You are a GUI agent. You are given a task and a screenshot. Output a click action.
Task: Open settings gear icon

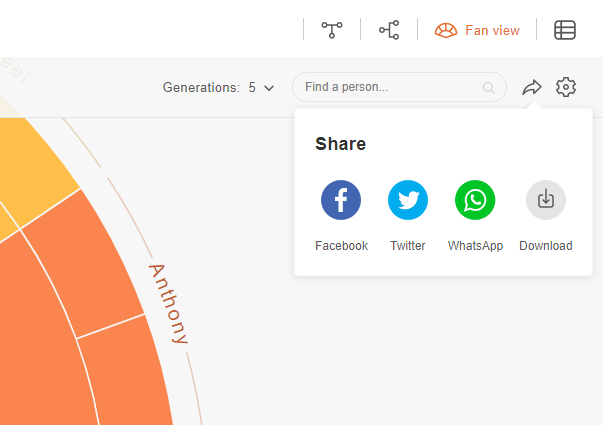tap(566, 87)
